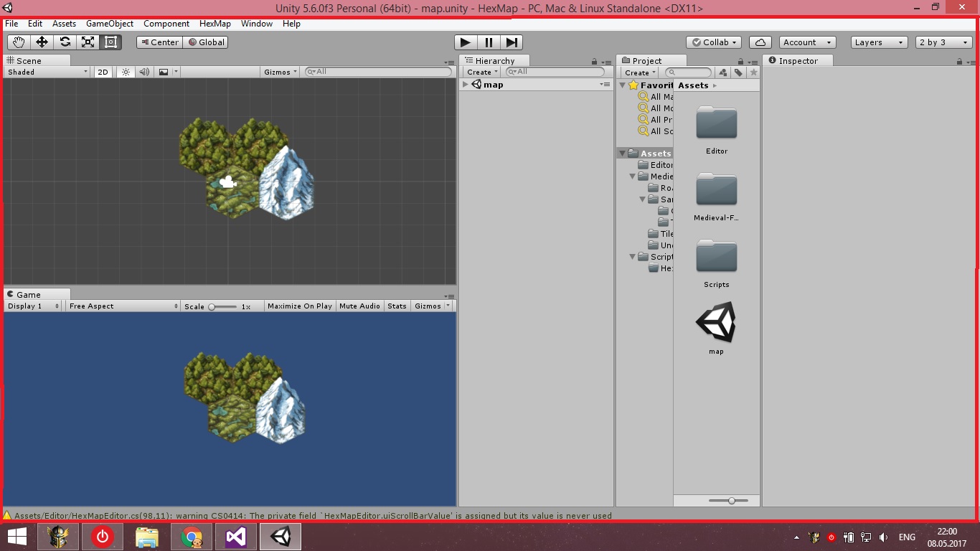This screenshot has height=551, width=980.
Task: Open File Explorer from taskbar
Action: tap(147, 537)
